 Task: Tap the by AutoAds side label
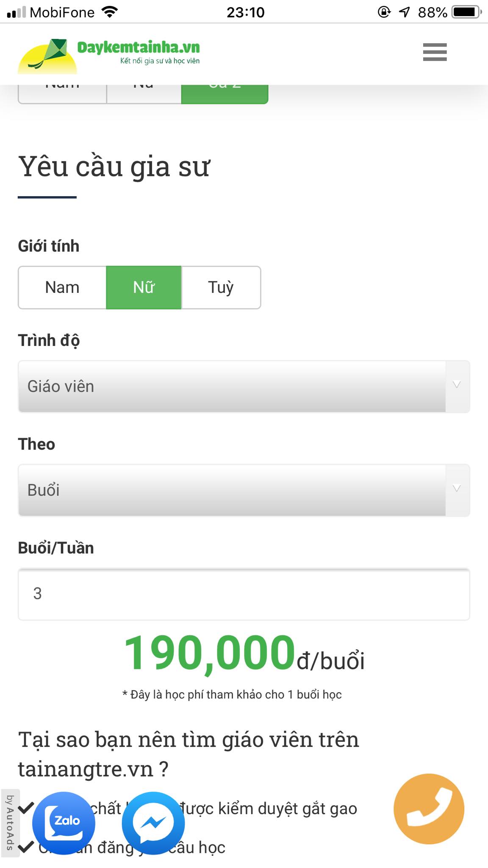[10, 822]
